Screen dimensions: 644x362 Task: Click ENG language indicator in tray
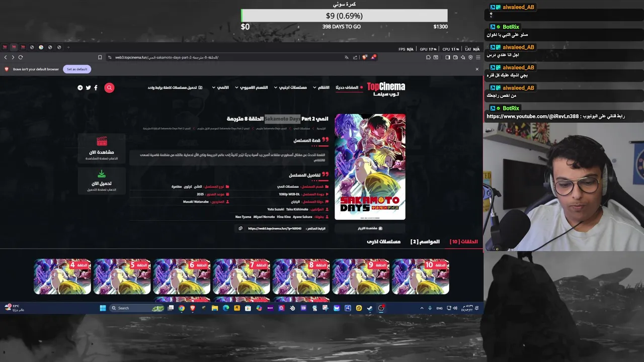point(439,308)
